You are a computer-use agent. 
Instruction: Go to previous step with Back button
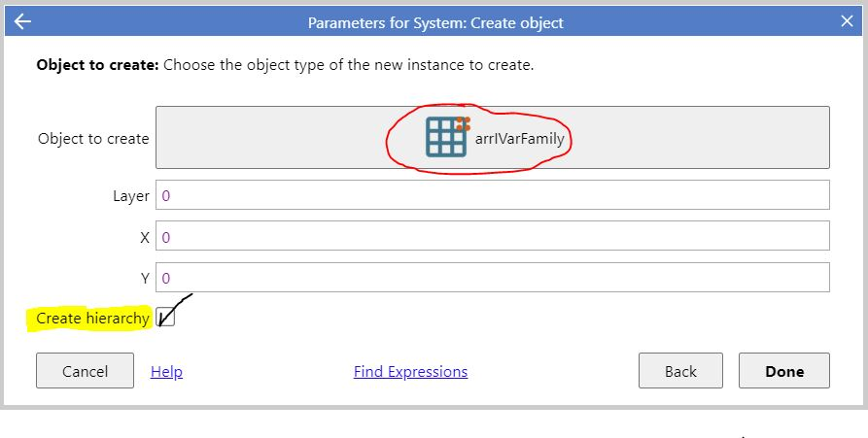(x=680, y=371)
